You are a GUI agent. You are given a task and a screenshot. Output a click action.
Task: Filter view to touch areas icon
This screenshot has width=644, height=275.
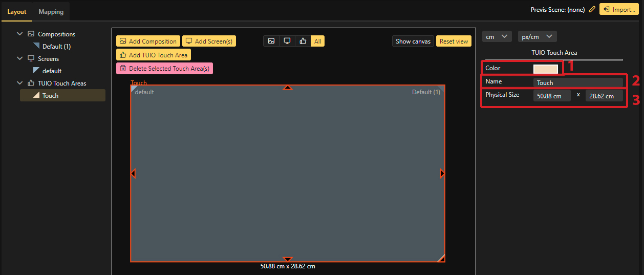pyautogui.click(x=303, y=41)
